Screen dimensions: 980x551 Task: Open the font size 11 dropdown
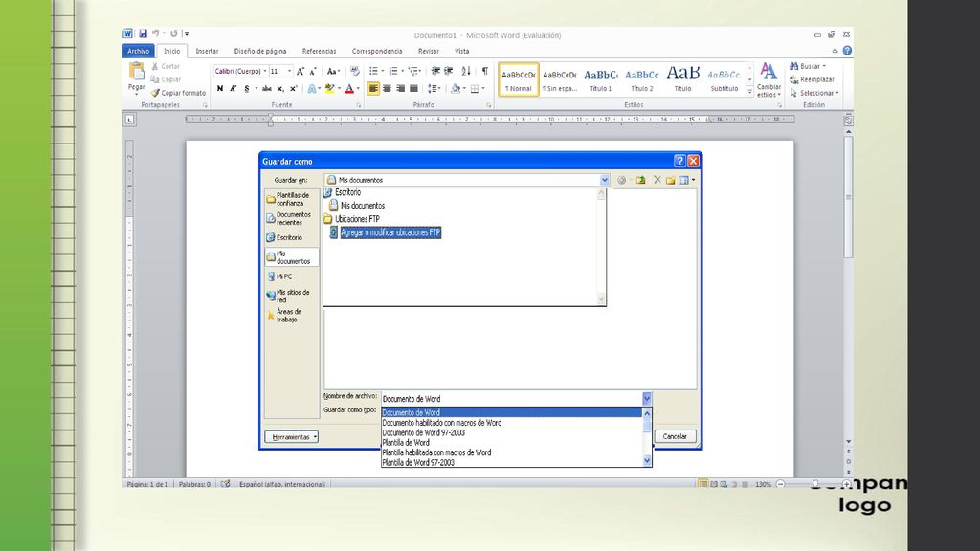point(289,71)
